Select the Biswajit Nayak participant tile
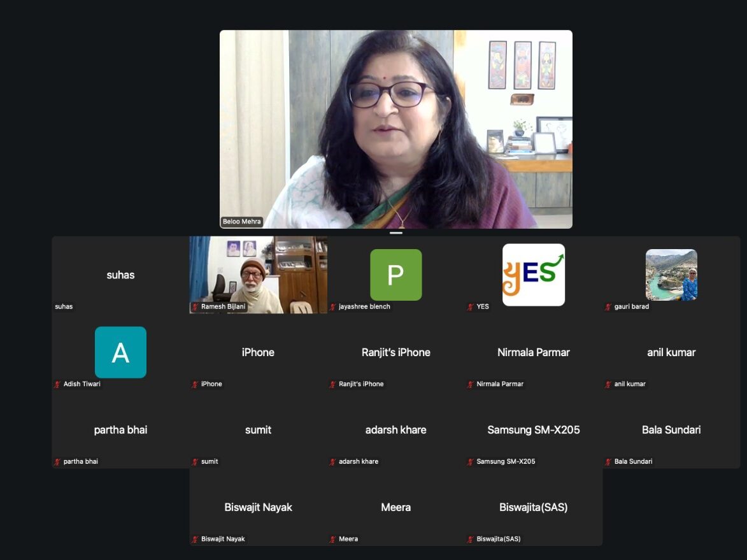Screen dimensions: 747x560 [258, 508]
